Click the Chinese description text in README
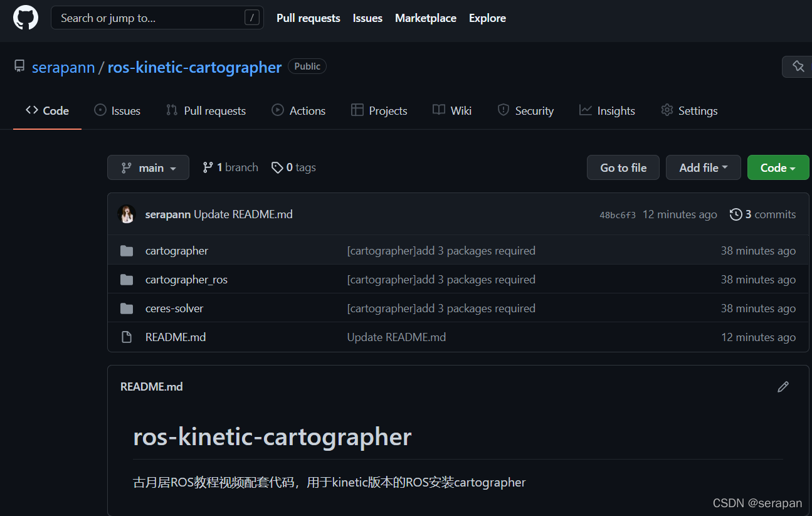 [x=329, y=482]
